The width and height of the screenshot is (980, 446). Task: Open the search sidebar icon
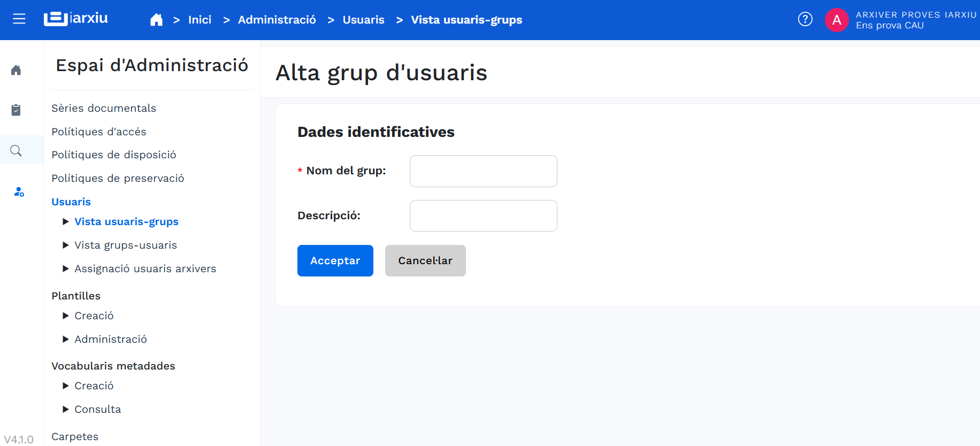point(16,151)
